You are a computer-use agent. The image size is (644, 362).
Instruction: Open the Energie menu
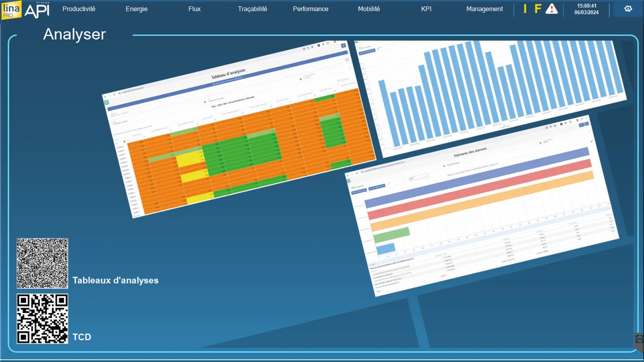coord(136,9)
